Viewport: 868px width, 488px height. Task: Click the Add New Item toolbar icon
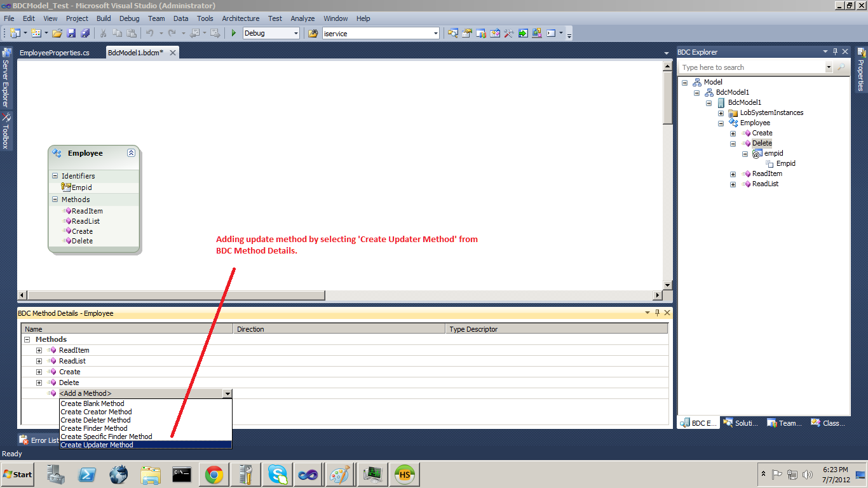pos(36,33)
